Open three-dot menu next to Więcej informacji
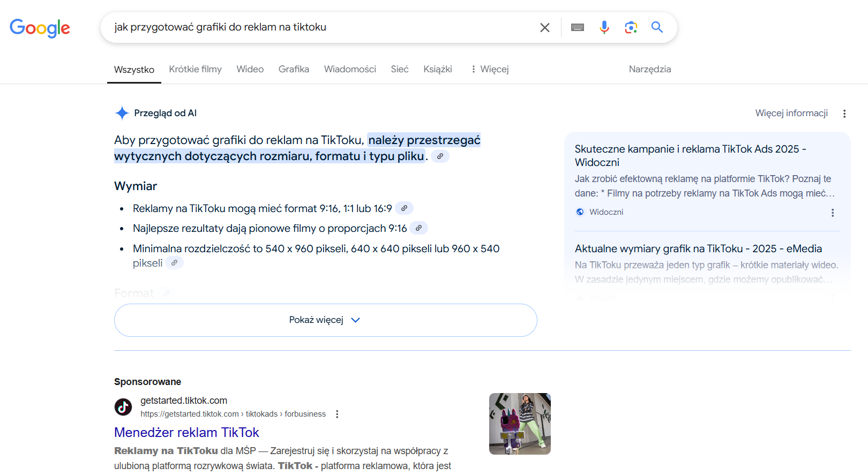This screenshot has width=868, height=475. pyautogui.click(x=844, y=114)
